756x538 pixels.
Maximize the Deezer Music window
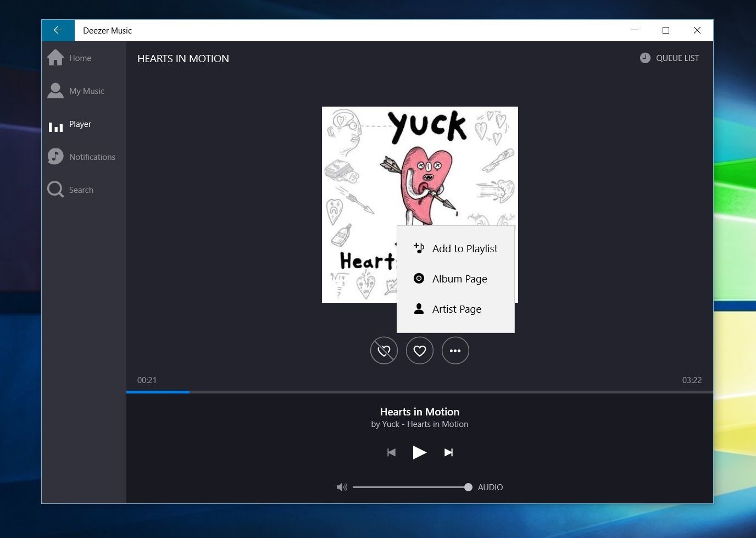[x=666, y=30]
